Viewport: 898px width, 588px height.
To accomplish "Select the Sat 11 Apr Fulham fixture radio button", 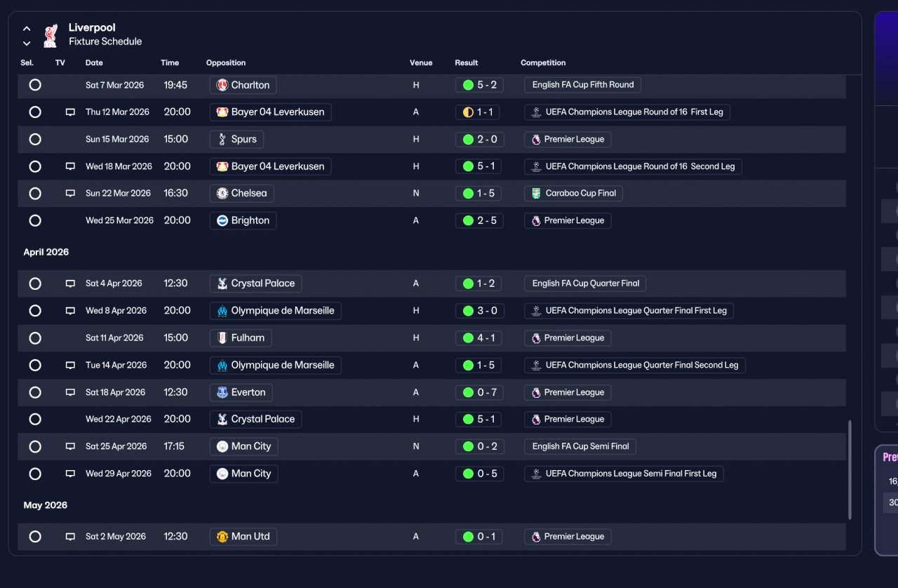I will (x=35, y=338).
